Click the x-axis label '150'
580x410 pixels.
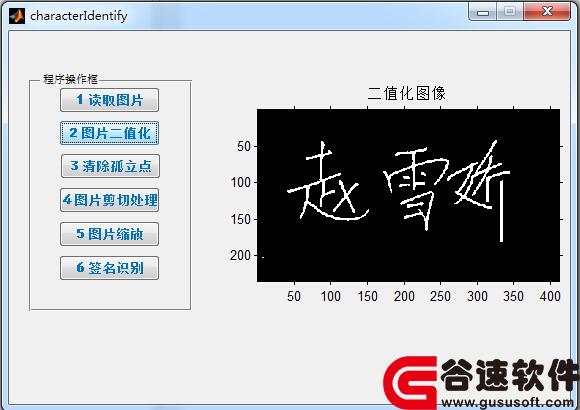(367, 296)
